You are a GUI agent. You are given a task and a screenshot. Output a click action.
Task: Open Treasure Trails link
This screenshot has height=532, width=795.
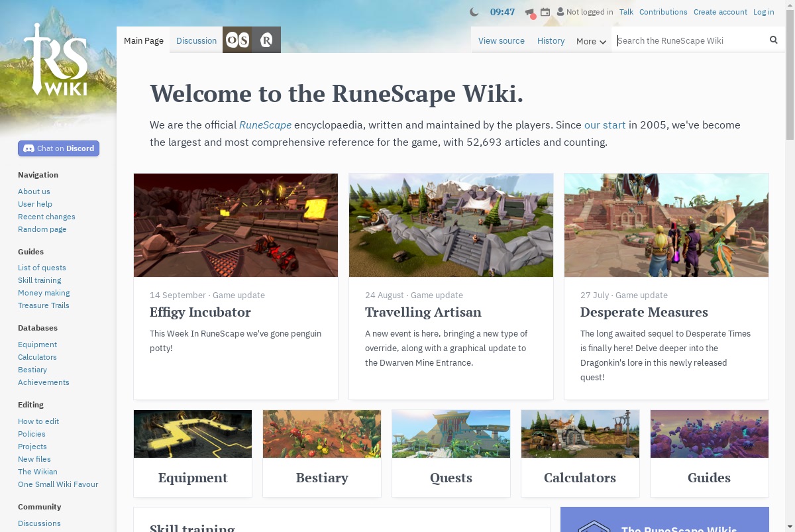[44, 305]
